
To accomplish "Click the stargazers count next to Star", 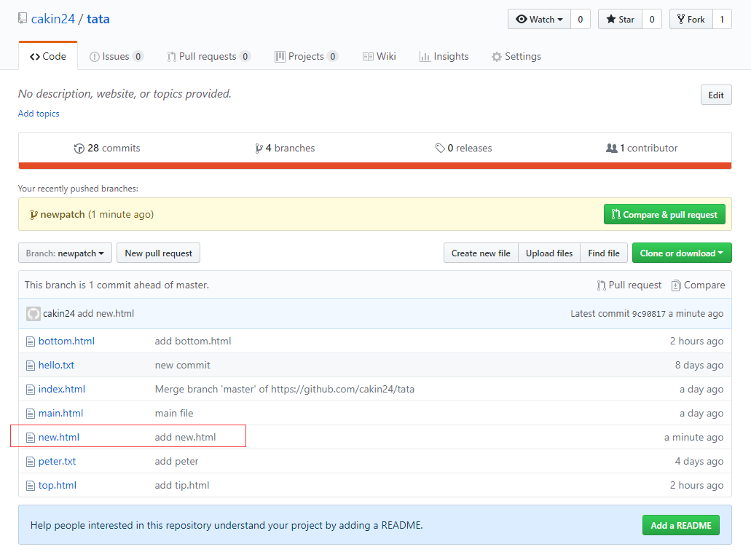I will pos(652,19).
